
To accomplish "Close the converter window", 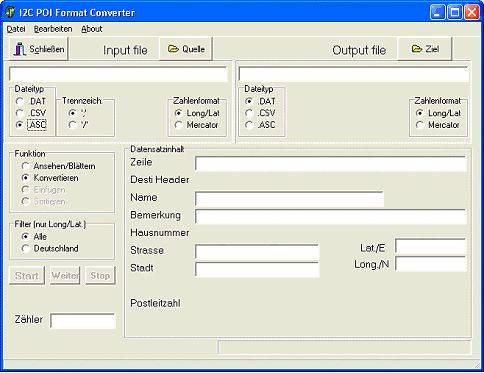I will click(472, 13).
